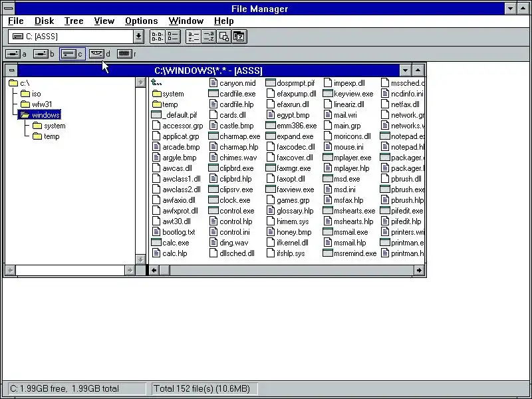The image size is (532, 399).
Task: Select the wfw31 folder in directory tree
Action: (x=37, y=104)
